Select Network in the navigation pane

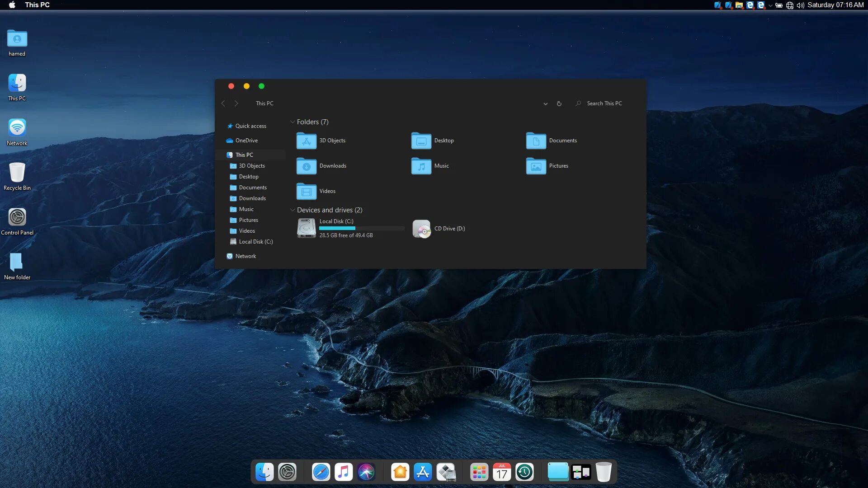[x=245, y=256]
